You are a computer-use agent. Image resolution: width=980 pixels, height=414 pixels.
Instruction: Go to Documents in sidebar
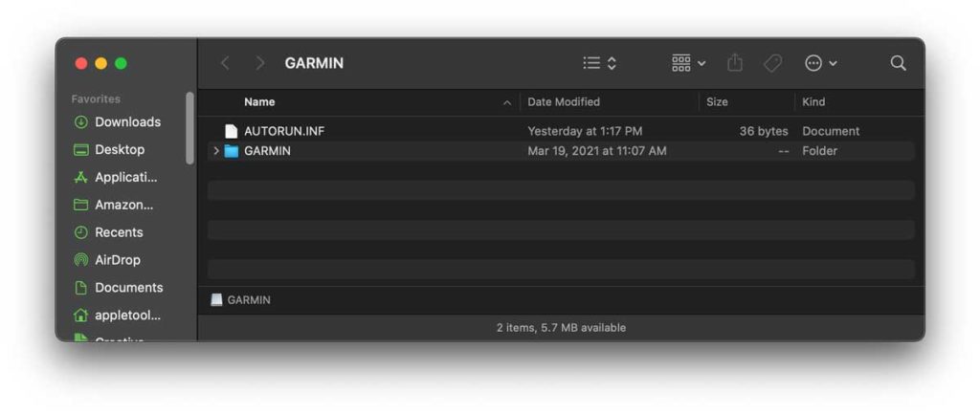[x=128, y=288]
